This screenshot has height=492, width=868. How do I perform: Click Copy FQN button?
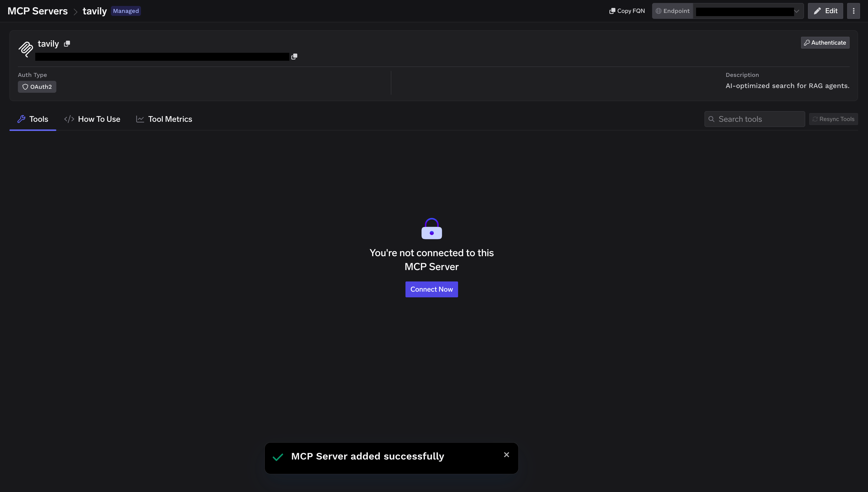[627, 11]
